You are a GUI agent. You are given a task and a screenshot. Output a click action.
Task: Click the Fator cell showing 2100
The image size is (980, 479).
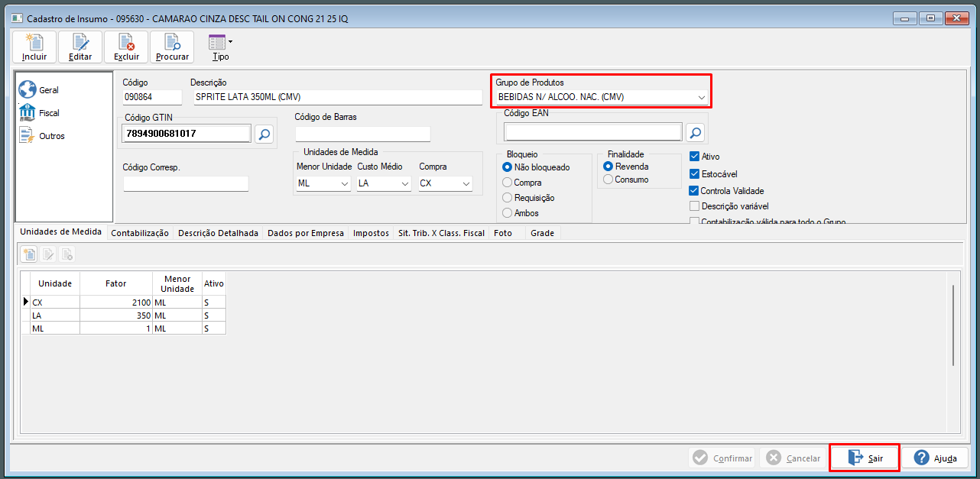[116, 303]
